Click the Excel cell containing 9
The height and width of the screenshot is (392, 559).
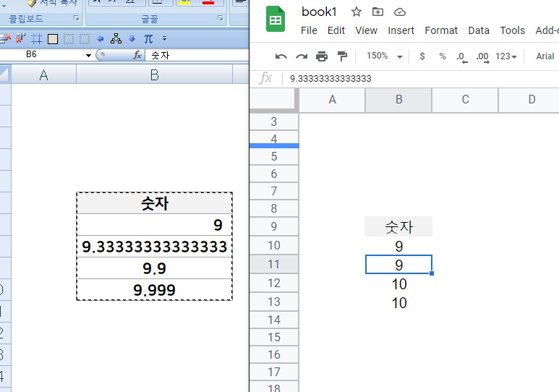tap(154, 225)
